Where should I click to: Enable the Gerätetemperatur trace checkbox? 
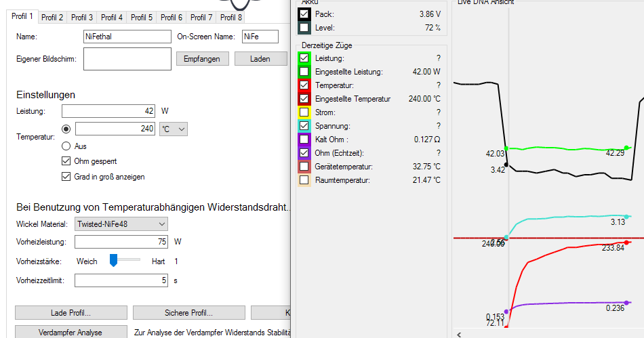click(304, 167)
